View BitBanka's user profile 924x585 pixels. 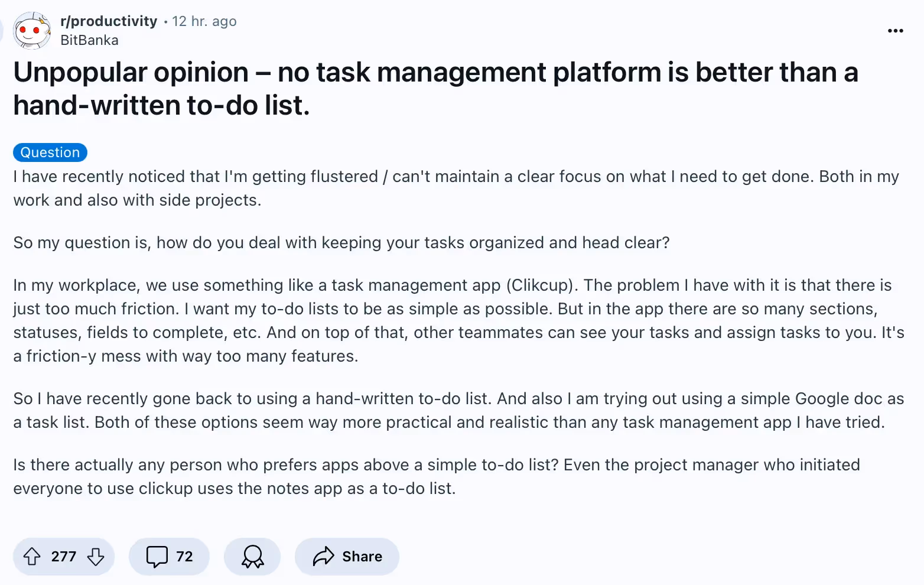tap(89, 40)
